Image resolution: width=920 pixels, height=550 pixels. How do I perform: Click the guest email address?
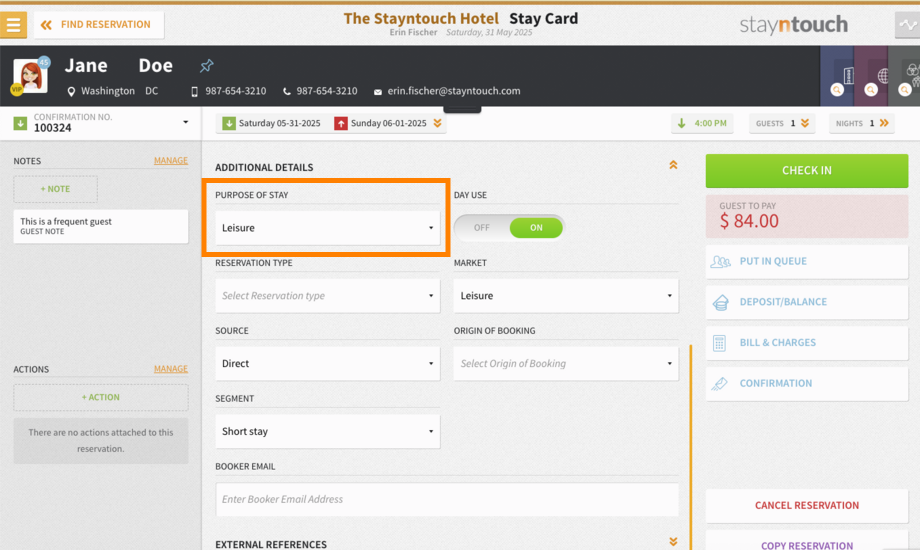454,91
